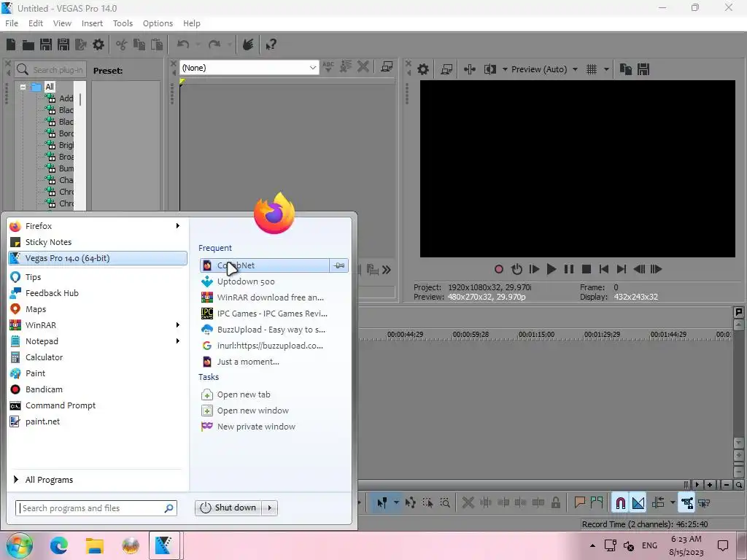Cut selection with the scissors icon
The height and width of the screenshot is (560, 747).
[x=122, y=44]
